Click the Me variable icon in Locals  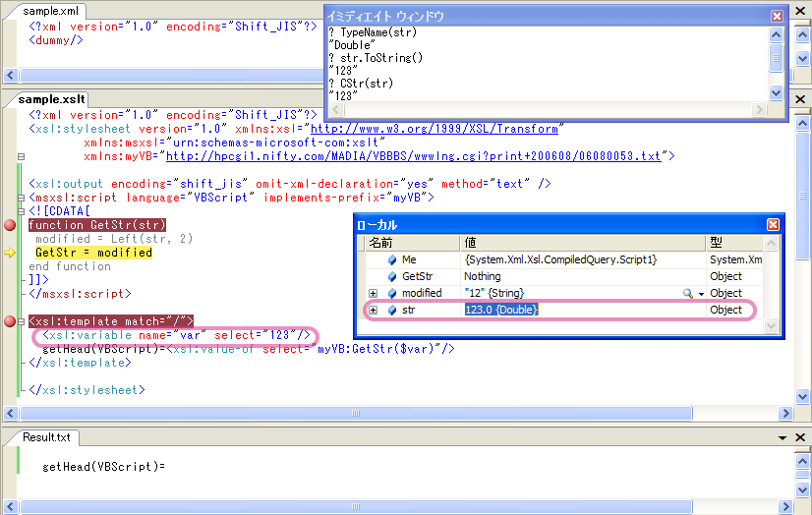(392, 259)
